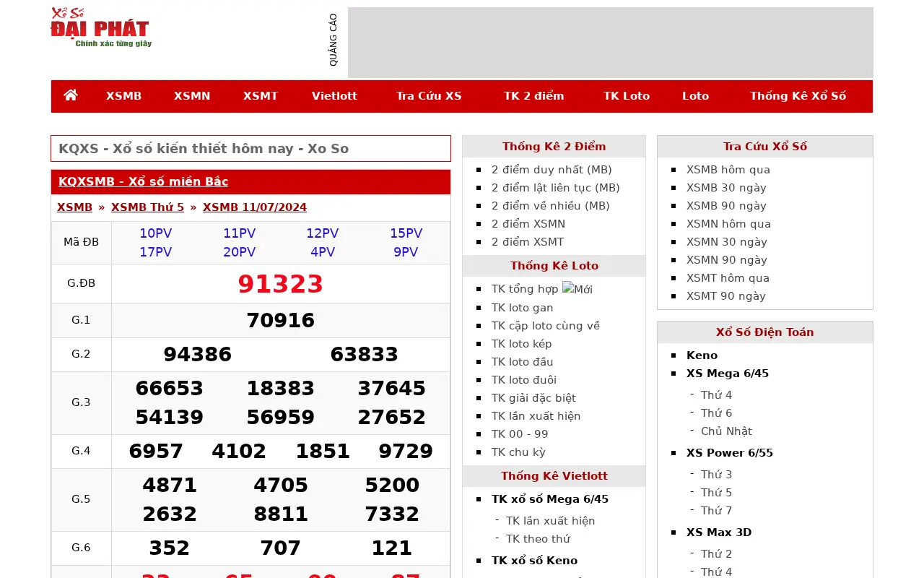Open the 2 điểm XSMN link
Screen dimensions: 924x578
(x=528, y=224)
